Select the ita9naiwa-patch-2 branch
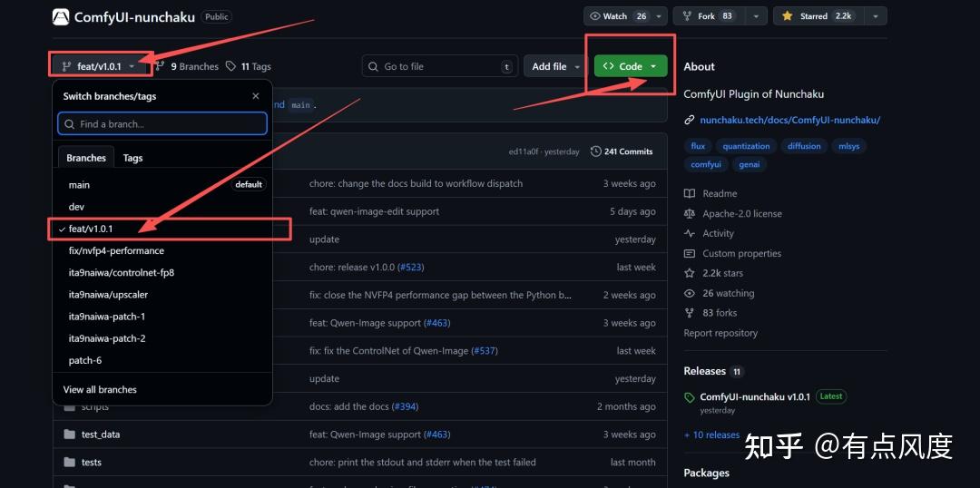980x488 pixels. 162,338
